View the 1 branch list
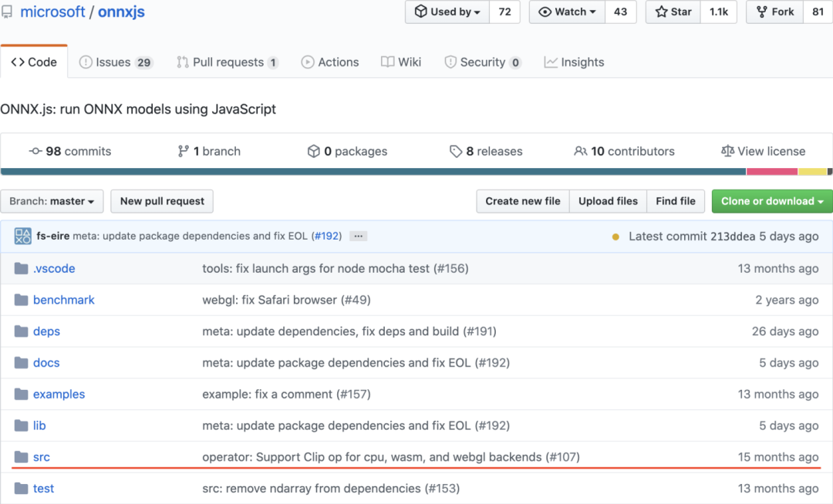 pyautogui.click(x=209, y=151)
